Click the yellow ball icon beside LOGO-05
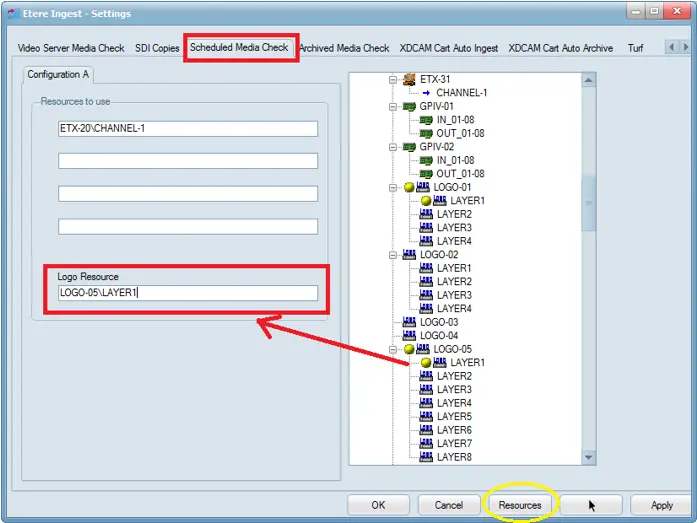 409,349
